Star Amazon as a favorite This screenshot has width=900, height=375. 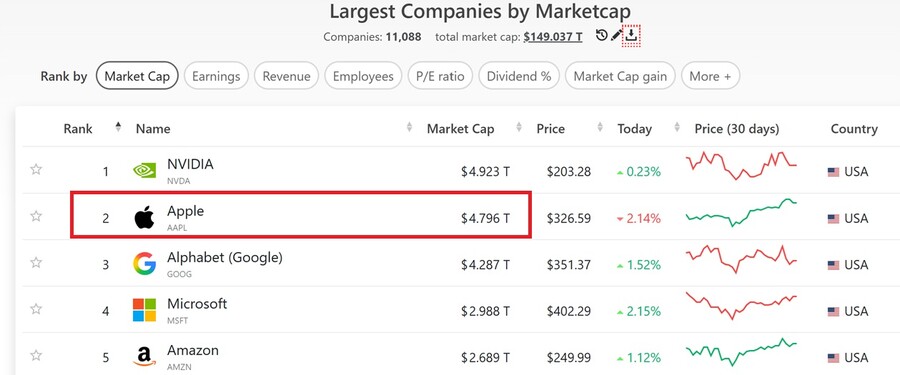[36, 355]
